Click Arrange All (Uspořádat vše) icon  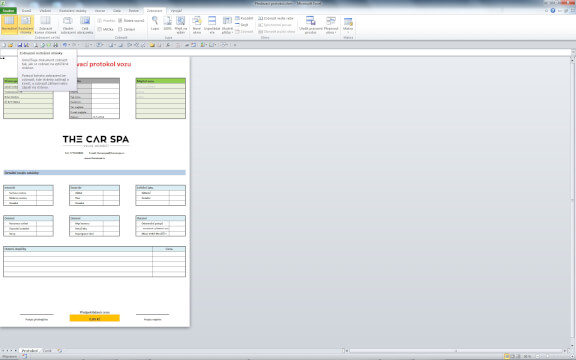point(212,25)
